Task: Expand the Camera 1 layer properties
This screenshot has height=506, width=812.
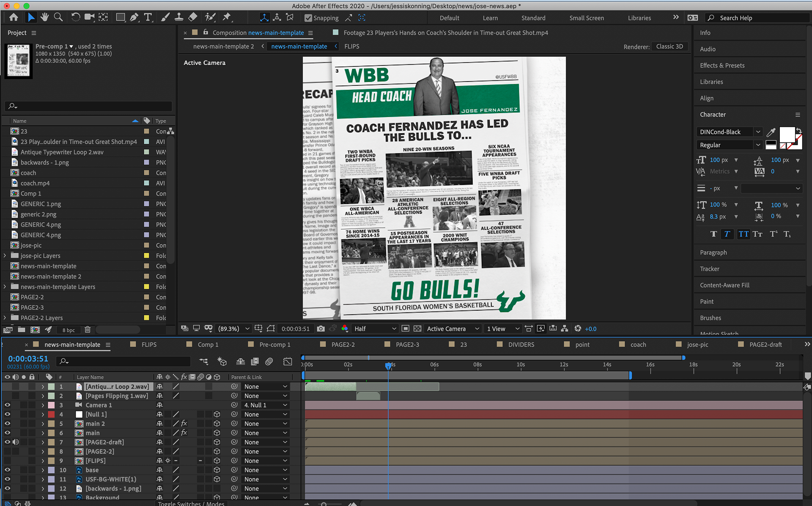Action: click(43, 405)
